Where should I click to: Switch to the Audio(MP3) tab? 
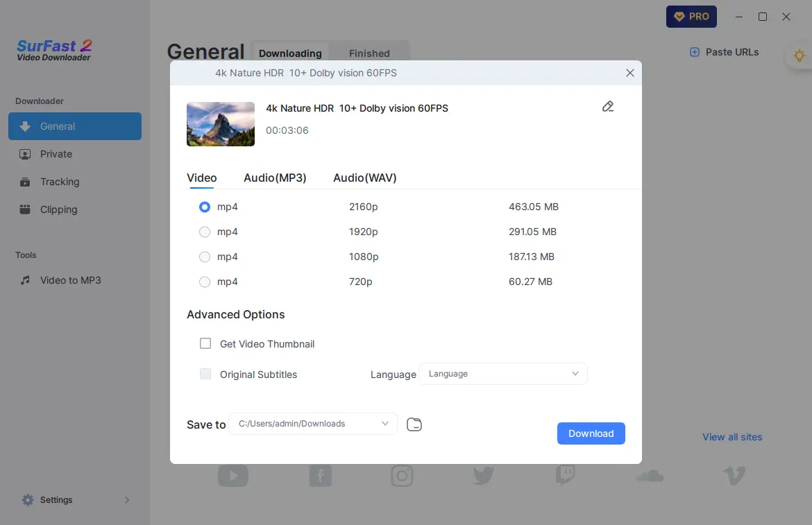click(275, 178)
